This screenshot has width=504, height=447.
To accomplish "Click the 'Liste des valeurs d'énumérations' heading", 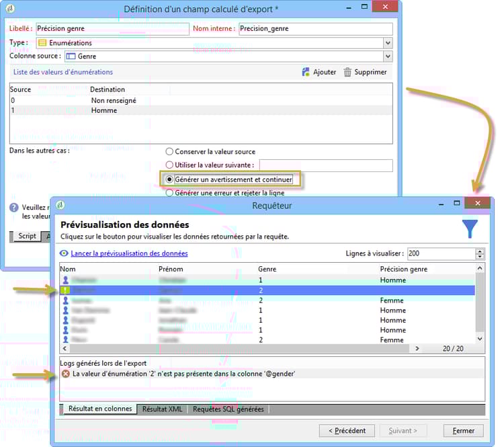I will coord(63,72).
